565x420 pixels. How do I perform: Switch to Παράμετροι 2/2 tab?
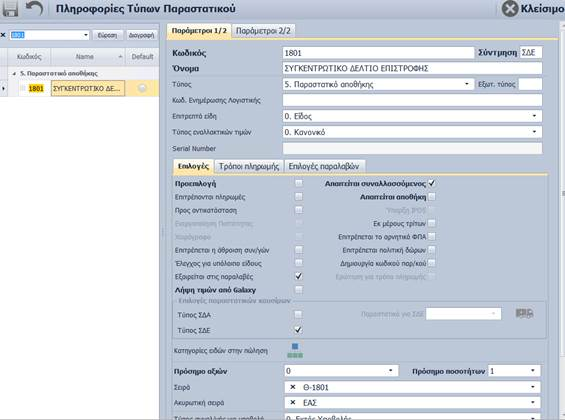click(x=263, y=31)
